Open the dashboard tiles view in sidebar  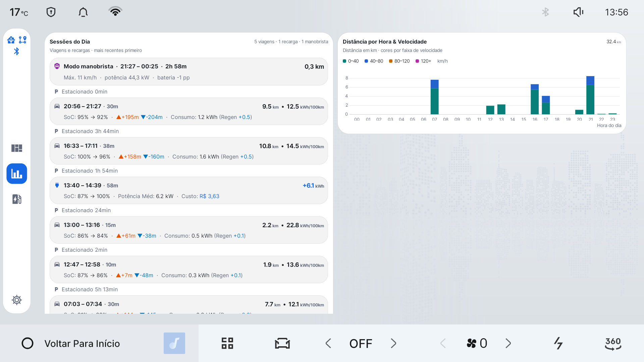tap(17, 148)
